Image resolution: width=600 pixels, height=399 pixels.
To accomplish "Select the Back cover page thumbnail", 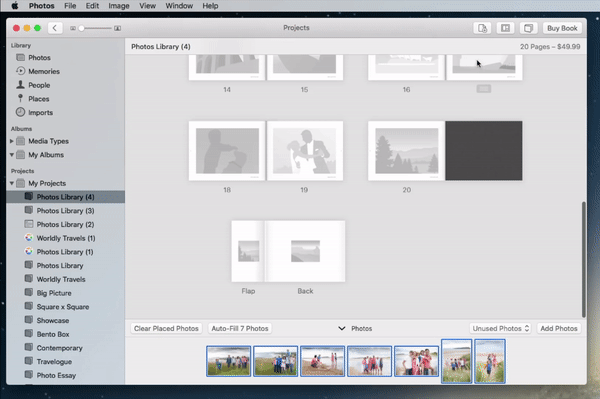I will pyautogui.click(x=305, y=251).
